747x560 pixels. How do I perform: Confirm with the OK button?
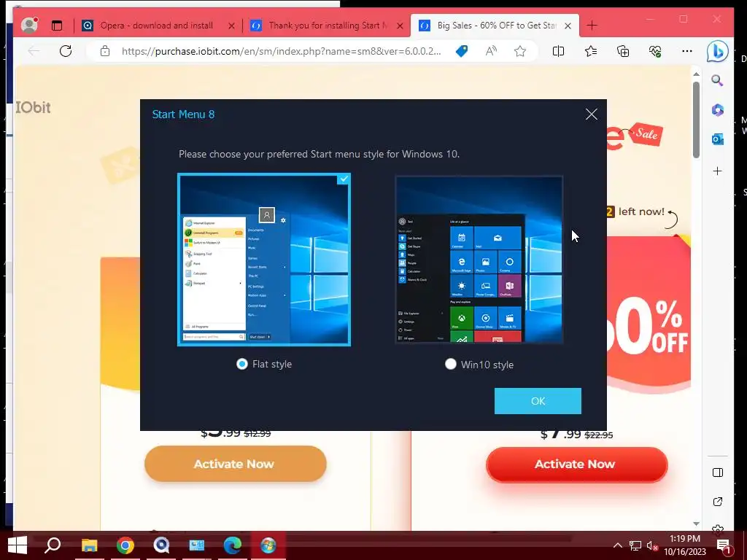click(538, 401)
